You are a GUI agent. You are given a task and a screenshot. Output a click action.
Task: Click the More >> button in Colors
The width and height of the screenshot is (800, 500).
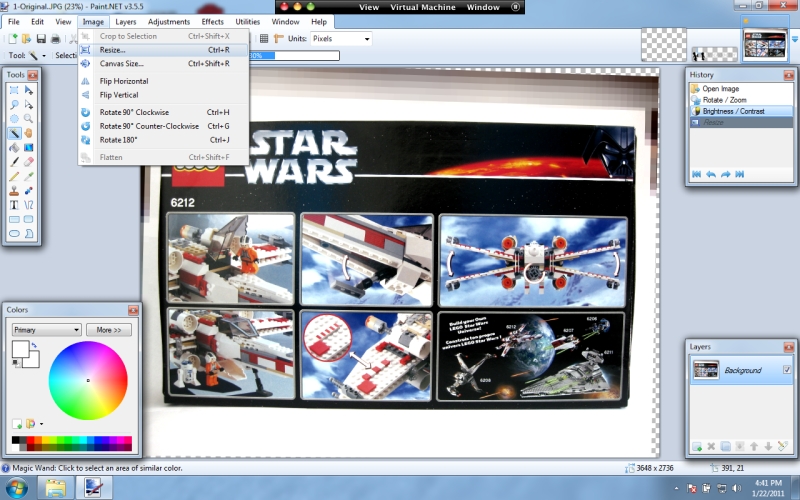point(109,330)
